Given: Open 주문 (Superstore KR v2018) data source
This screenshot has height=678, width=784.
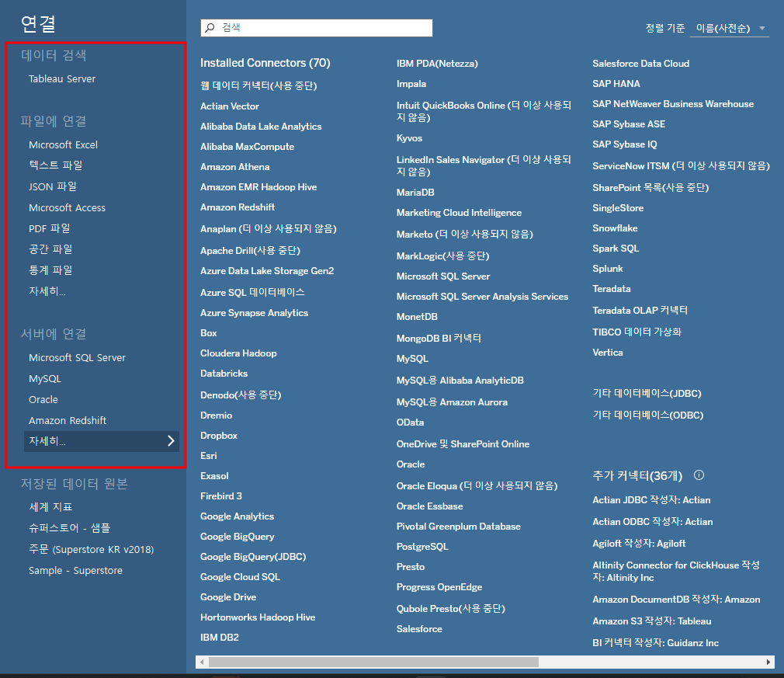Looking at the screenshot, I should coord(91,549).
